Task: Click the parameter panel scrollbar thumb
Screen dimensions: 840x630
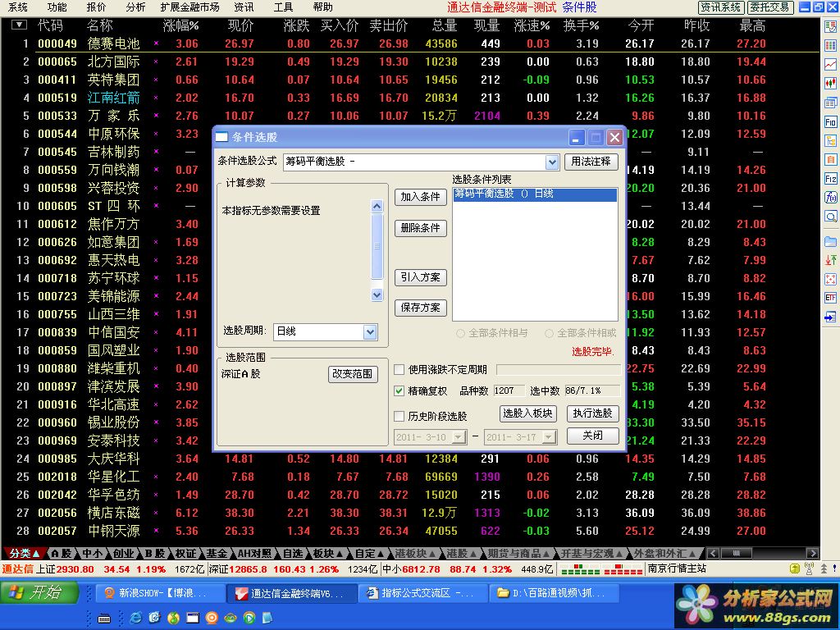Action: [377, 246]
